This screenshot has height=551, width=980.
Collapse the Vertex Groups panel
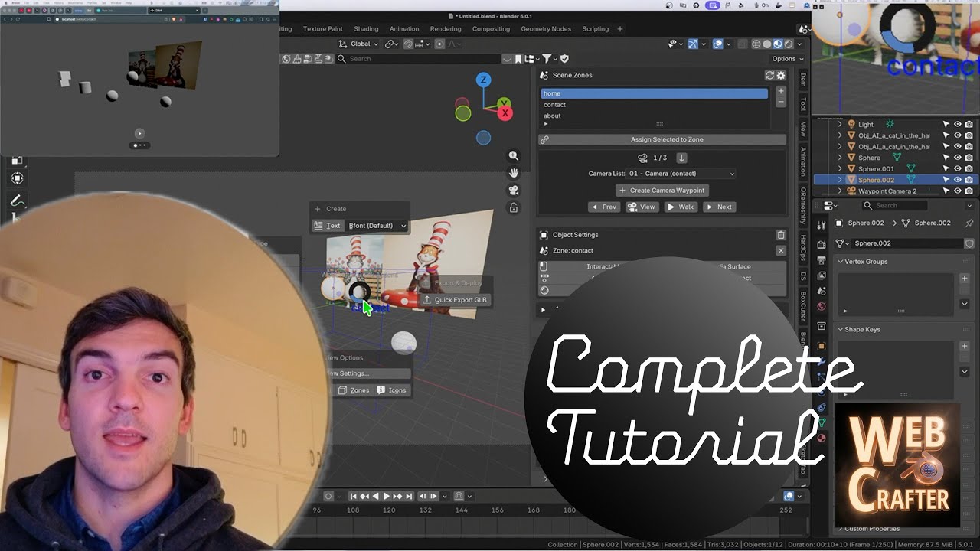(841, 262)
